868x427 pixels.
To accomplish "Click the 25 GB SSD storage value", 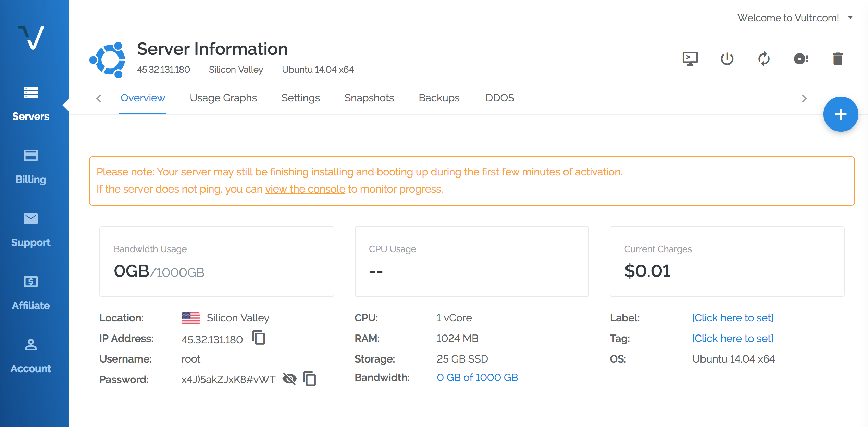I will pyautogui.click(x=462, y=359).
